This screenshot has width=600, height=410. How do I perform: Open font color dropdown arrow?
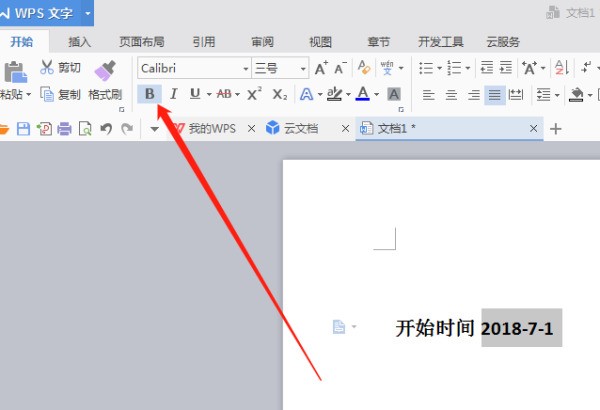tap(377, 94)
